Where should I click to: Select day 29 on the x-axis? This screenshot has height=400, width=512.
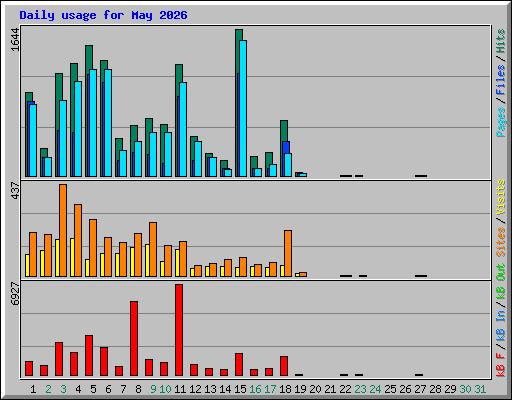click(450, 389)
